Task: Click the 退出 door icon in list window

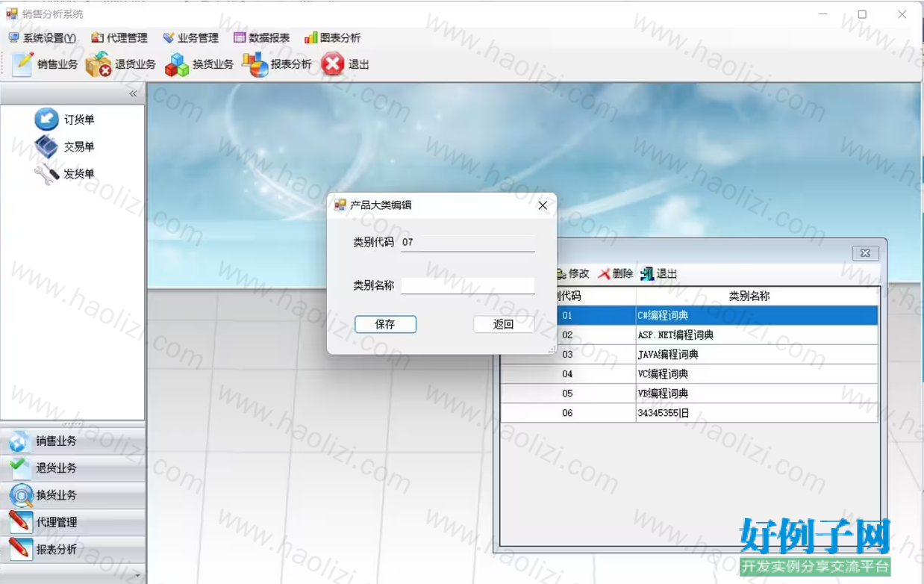Action: 647,274
